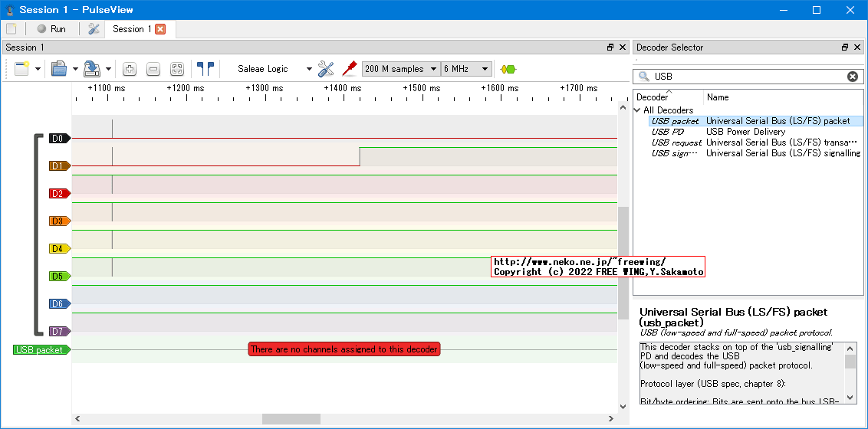Screen dimensions: 868x429
Task: Select the D4 channel label
Action: click(60, 249)
